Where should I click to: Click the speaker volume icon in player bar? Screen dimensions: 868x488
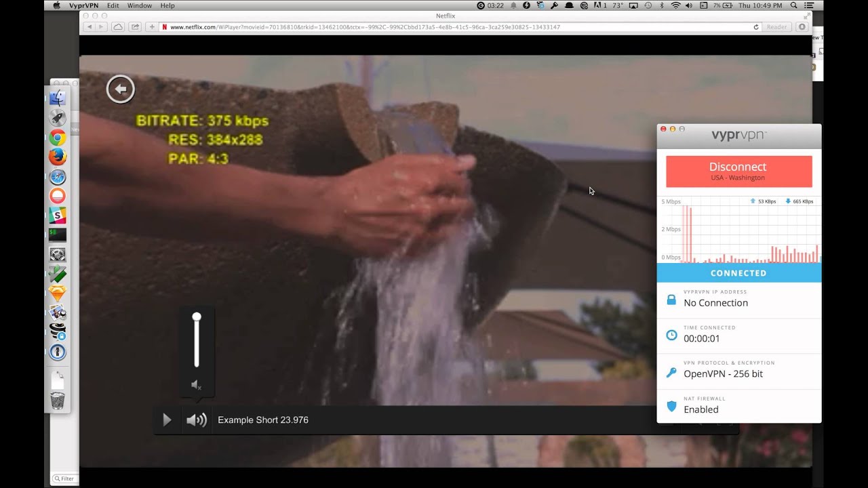(197, 420)
